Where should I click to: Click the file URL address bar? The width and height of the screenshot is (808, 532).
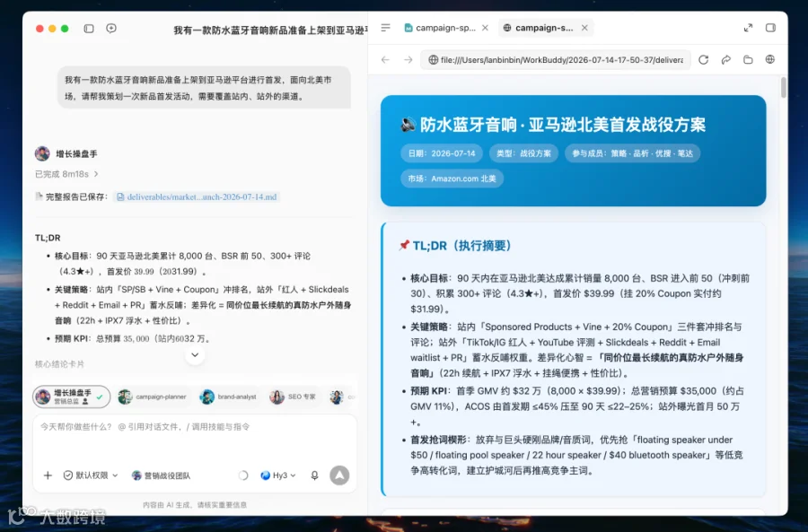tap(556, 60)
